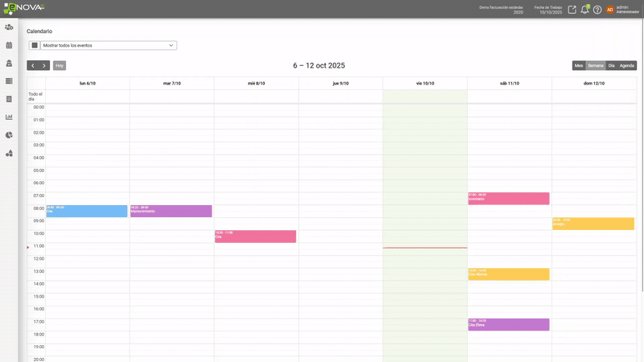Switch to Agenda view

click(x=627, y=66)
